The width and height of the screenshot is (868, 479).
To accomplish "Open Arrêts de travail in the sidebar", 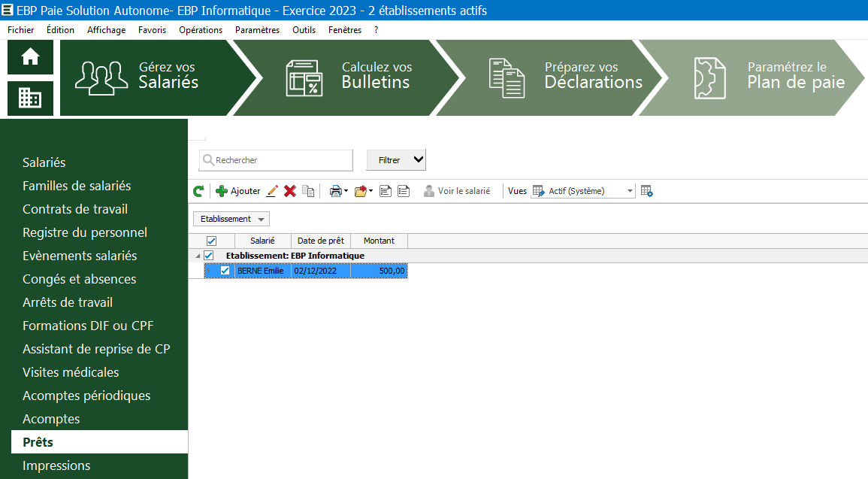I will [x=68, y=302].
